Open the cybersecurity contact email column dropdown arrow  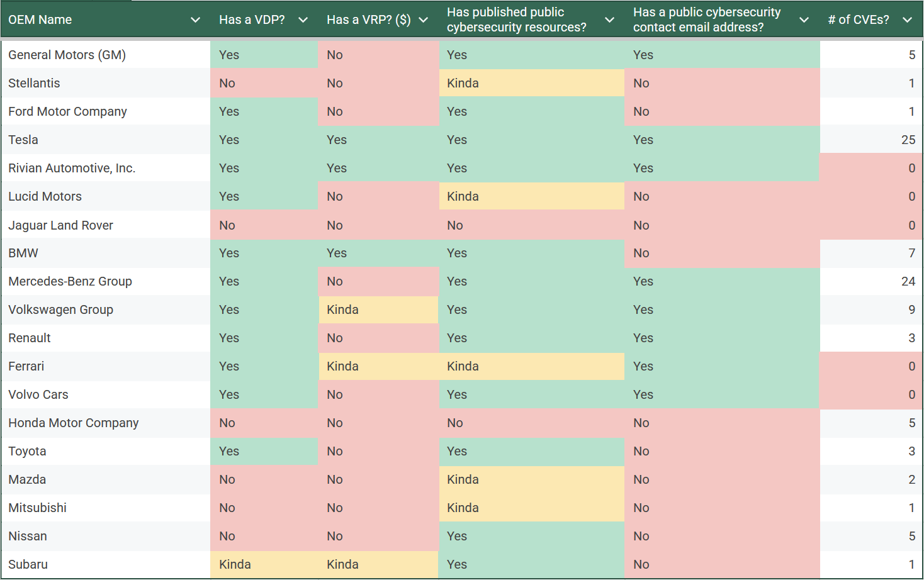click(804, 20)
